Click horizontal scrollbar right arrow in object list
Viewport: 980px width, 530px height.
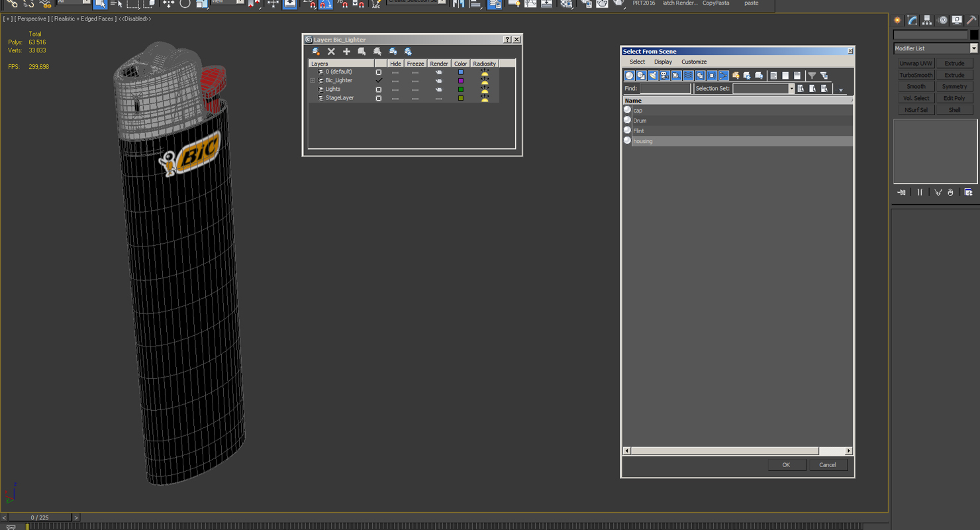point(848,450)
